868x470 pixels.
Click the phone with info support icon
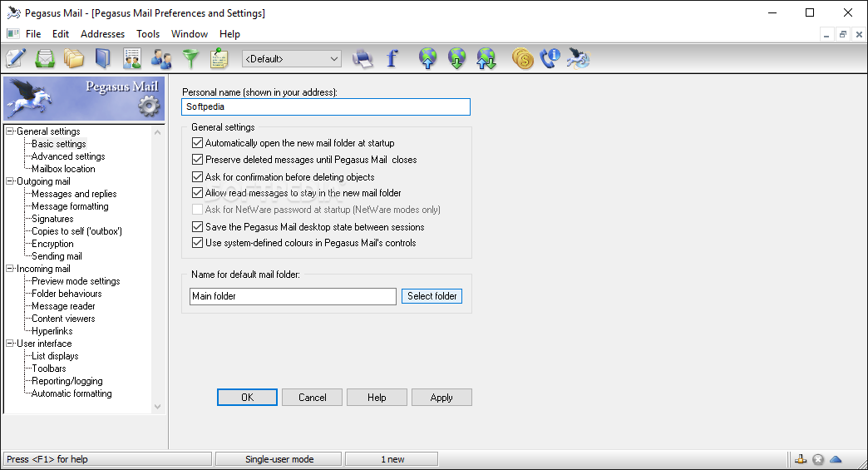[x=550, y=58]
